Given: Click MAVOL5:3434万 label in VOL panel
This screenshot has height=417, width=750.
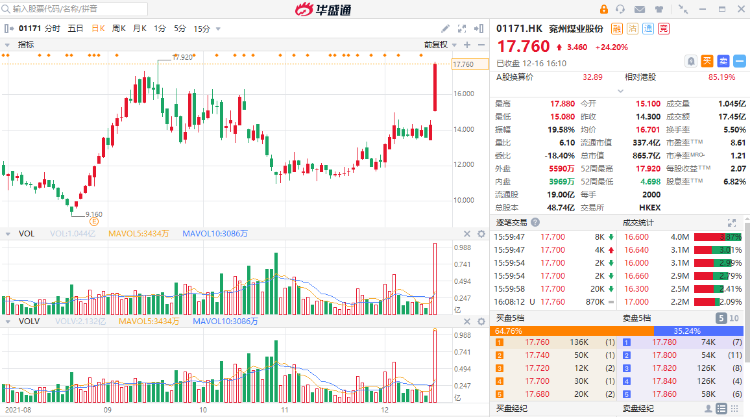Looking at the screenshot, I should tap(138, 234).
